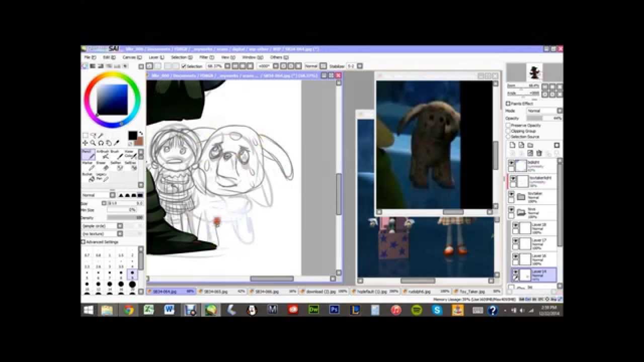Select the SelErs tool
This screenshot has height=362, width=644.
tap(131, 166)
